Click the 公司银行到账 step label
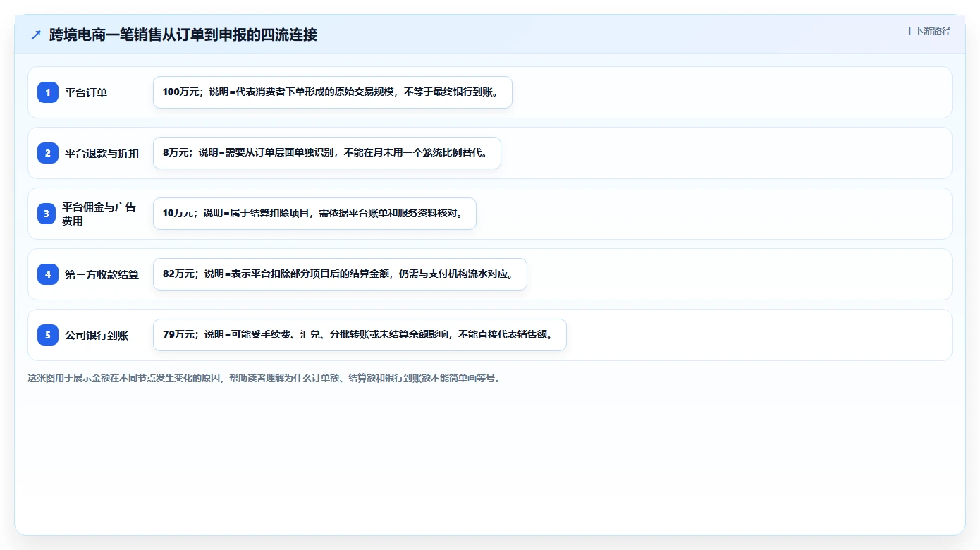This screenshot has height=550, width=980. click(x=97, y=335)
